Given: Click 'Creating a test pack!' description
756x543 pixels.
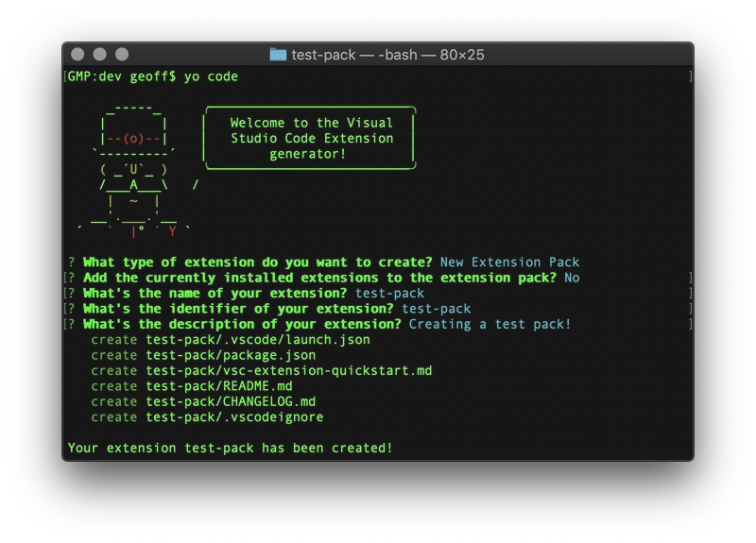Looking at the screenshot, I should 490,324.
